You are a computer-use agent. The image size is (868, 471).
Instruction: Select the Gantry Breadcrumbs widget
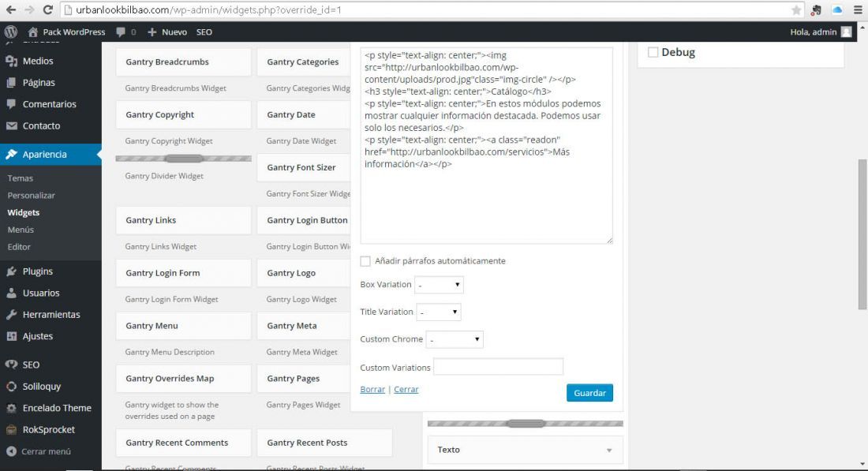point(183,62)
